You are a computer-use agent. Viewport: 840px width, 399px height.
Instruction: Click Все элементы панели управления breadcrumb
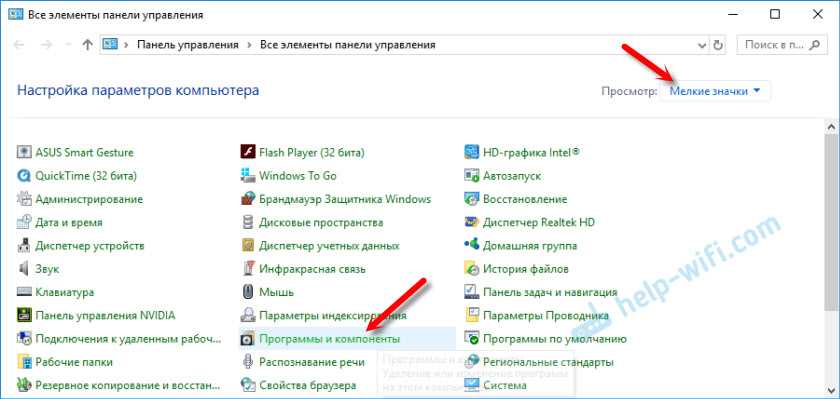pos(348,46)
